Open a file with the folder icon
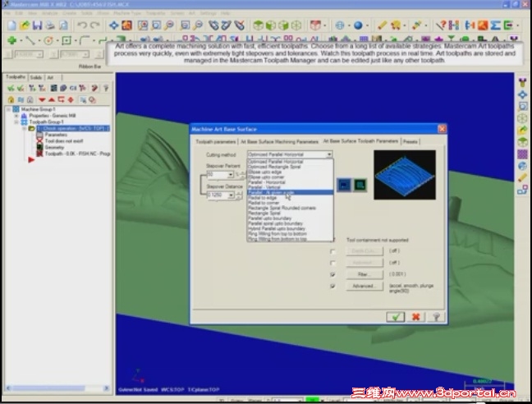 [x=25, y=25]
